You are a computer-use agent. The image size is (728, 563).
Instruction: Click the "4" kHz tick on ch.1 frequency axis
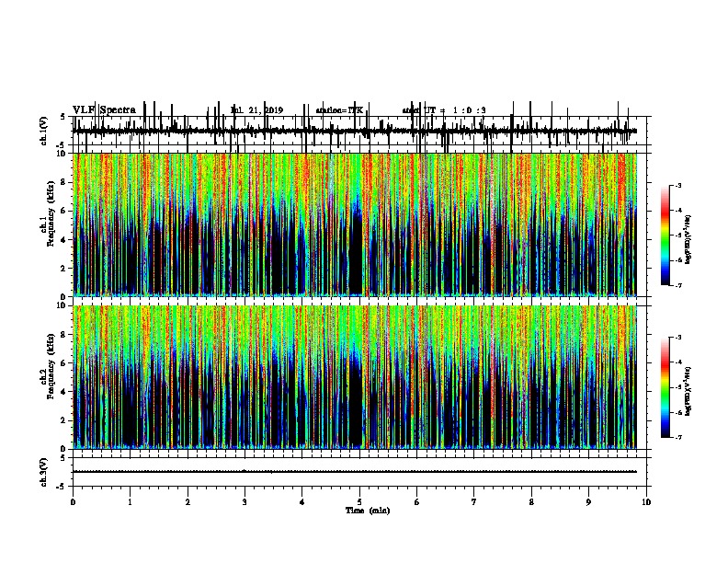coord(64,240)
